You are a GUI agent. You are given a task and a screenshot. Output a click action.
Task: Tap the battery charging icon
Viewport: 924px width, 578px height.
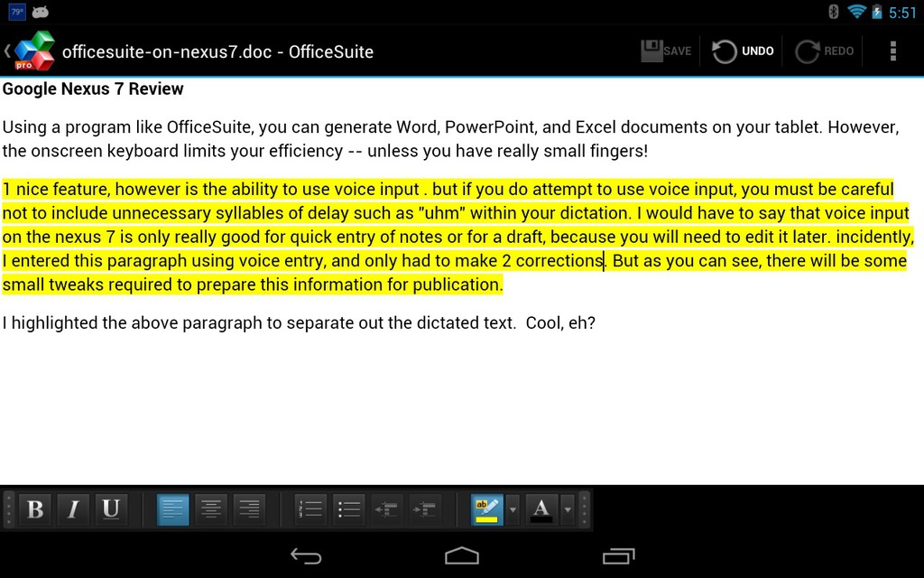pos(877,11)
